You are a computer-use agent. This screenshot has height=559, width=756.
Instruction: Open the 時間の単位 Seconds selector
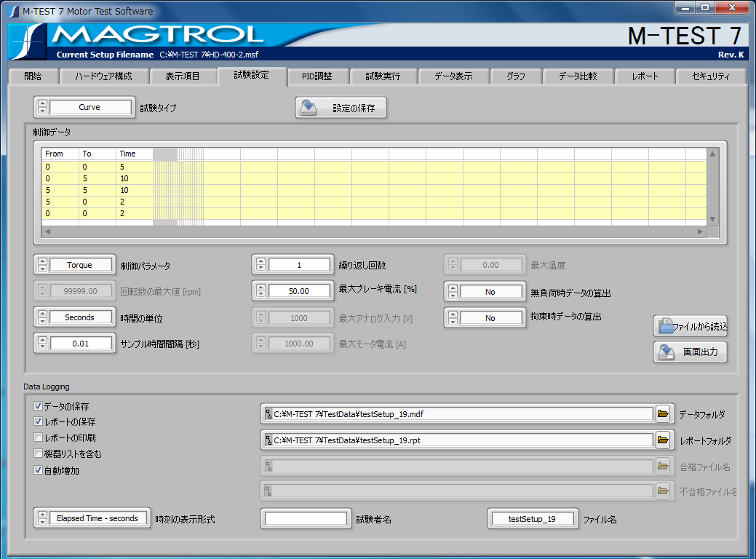[79, 317]
